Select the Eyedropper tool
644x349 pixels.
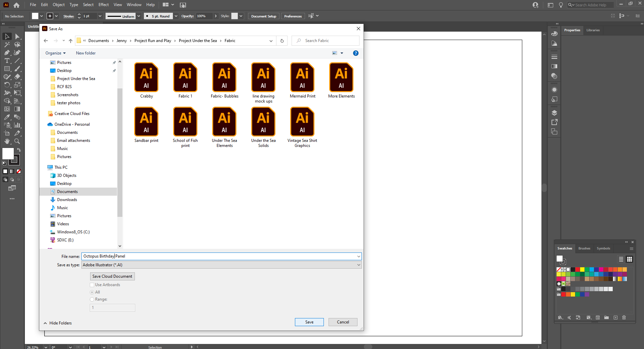[7, 117]
